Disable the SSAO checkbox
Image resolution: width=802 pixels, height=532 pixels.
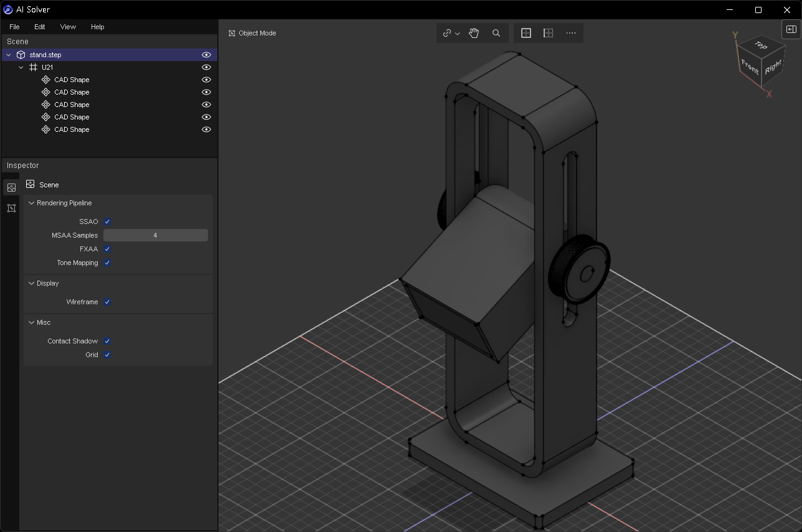click(107, 222)
